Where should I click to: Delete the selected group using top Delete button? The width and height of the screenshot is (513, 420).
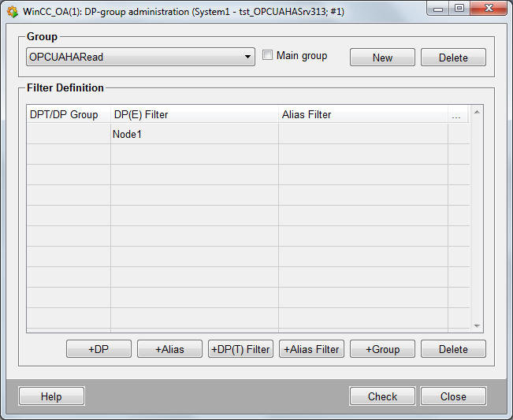tap(453, 58)
